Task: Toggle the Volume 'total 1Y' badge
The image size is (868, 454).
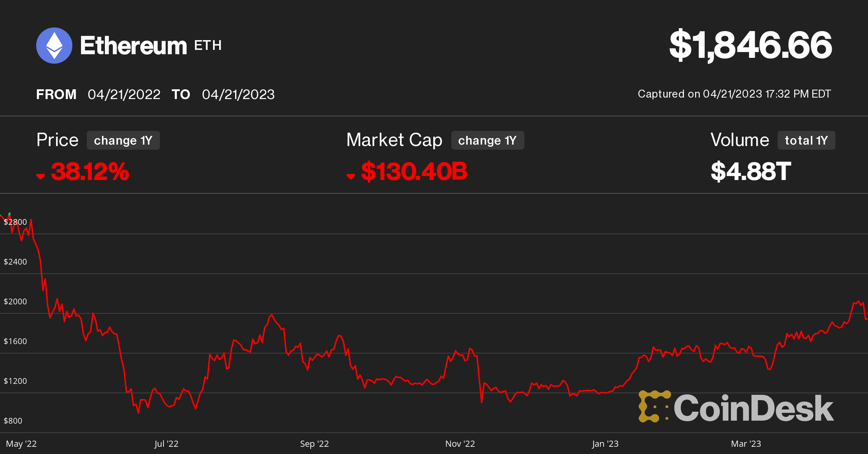Action: tap(806, 140)
